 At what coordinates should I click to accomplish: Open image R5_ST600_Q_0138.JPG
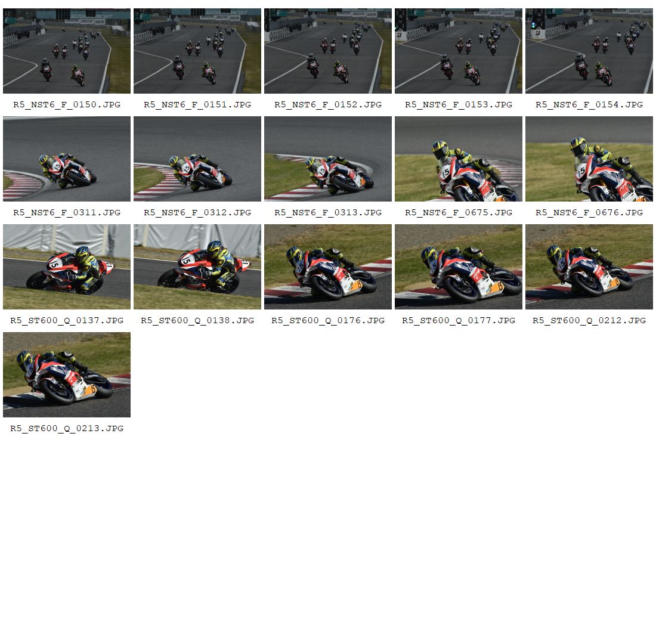coord(197,267)
